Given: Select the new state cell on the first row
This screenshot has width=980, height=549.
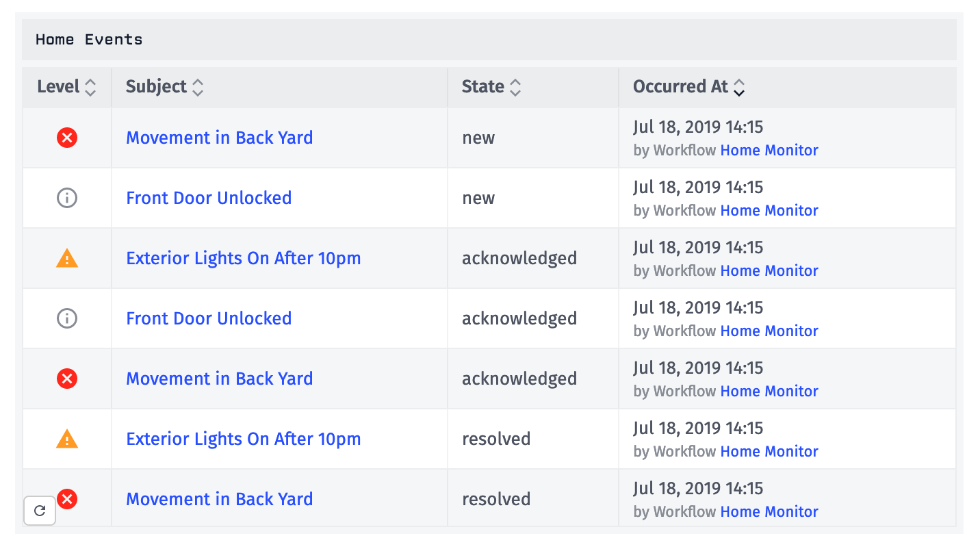Looking at the screenshot, I should pyautogui.click(x=478, y=138).
